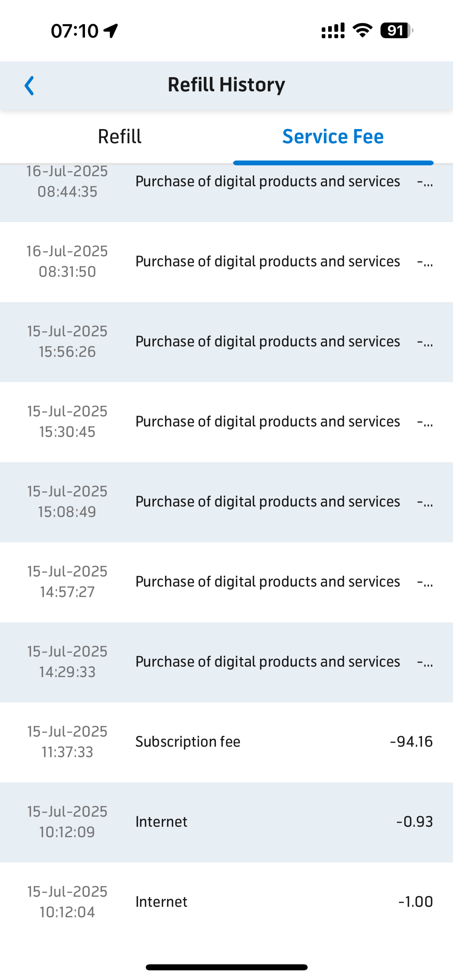The image size is (453, 980).
Task: Select the Service Fee tab
Action: click(333, 137)
